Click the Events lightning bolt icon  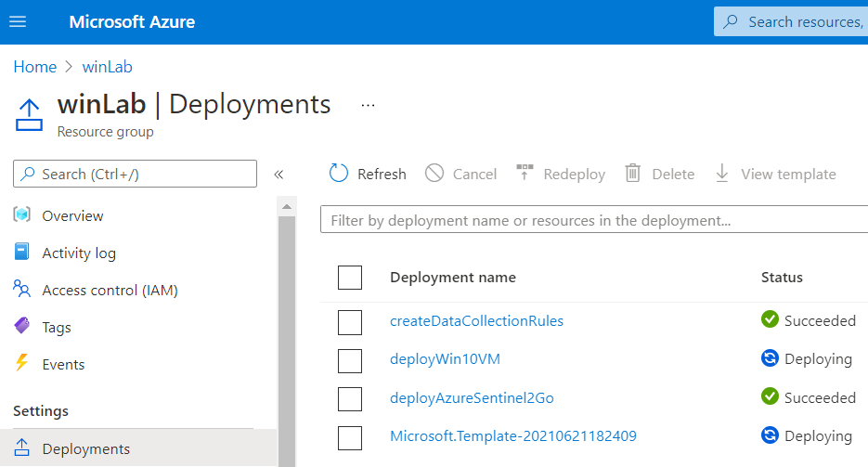tap(21, 362)
